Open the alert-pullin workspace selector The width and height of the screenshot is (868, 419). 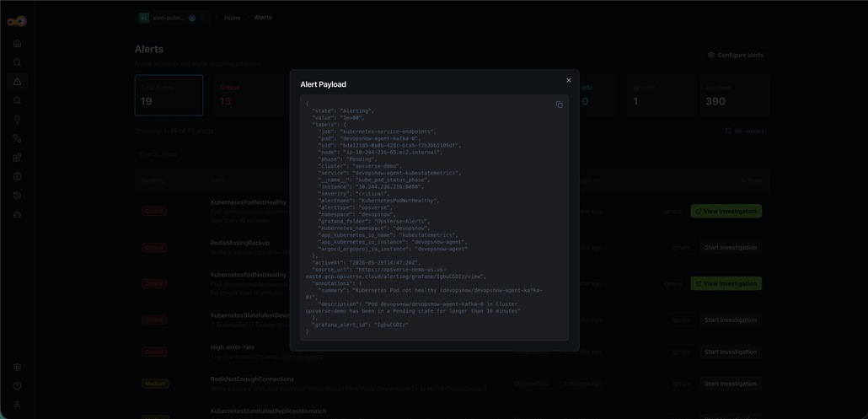pyautogui.click(x=173, y=18)
